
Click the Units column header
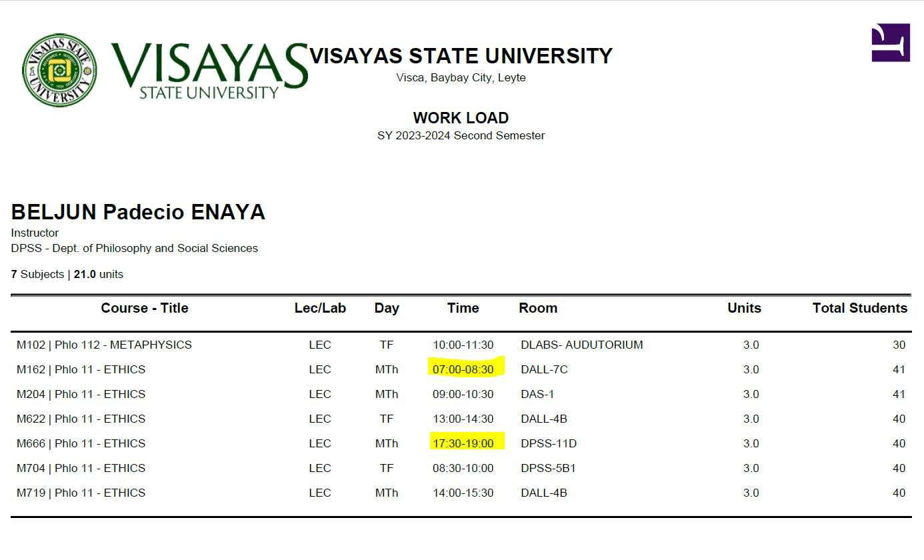click(744, 308)
